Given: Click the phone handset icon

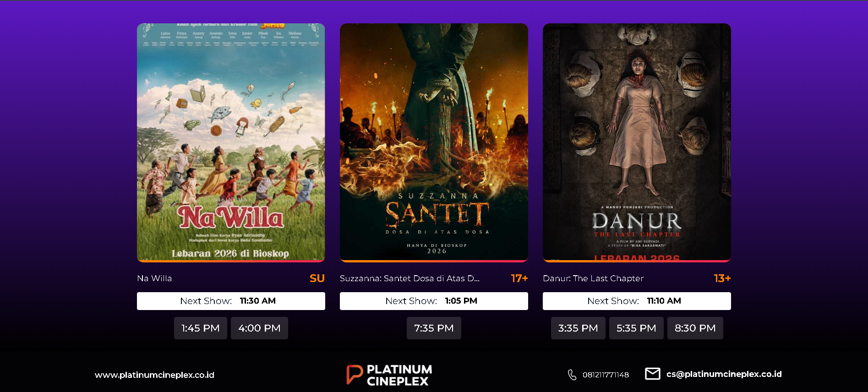Looking at the screenshot, I should pos(572,375).
